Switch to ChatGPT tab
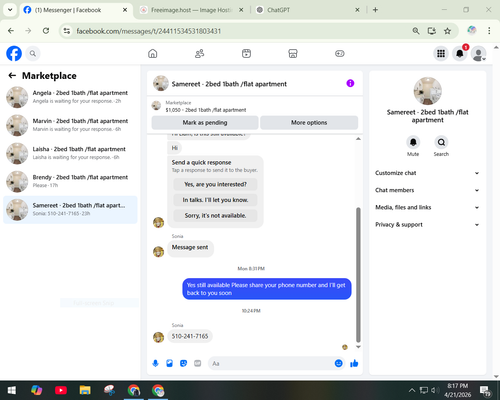Image resolution: width=500 pixels, height=400 pixels. point(307,10)
